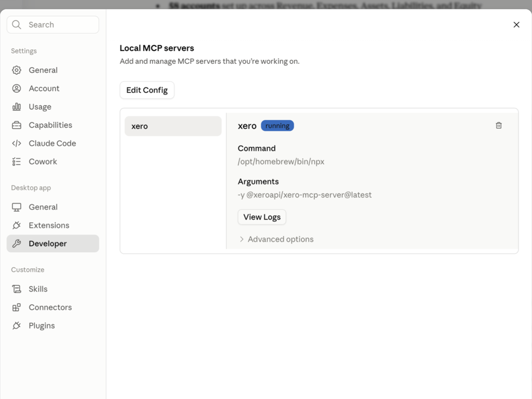Switch to the Extensions page
The width and height of the screenshot is (532, 399).
coord(53,225)
